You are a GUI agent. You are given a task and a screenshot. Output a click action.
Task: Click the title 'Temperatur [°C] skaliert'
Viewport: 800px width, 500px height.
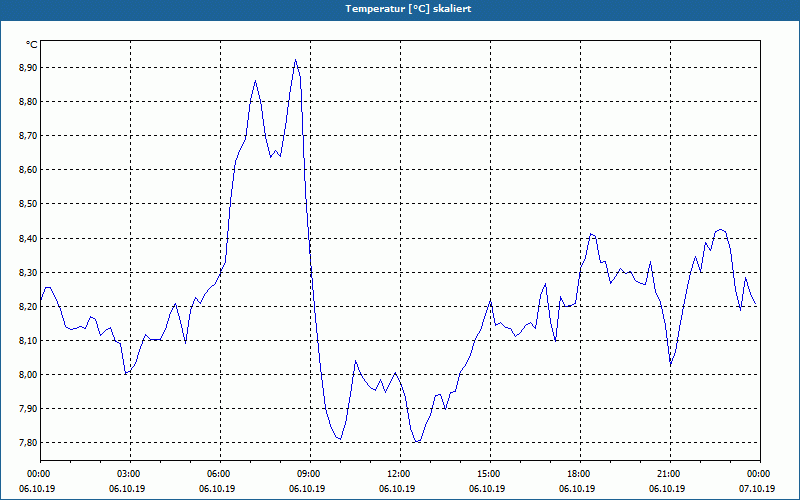(408, 9)
